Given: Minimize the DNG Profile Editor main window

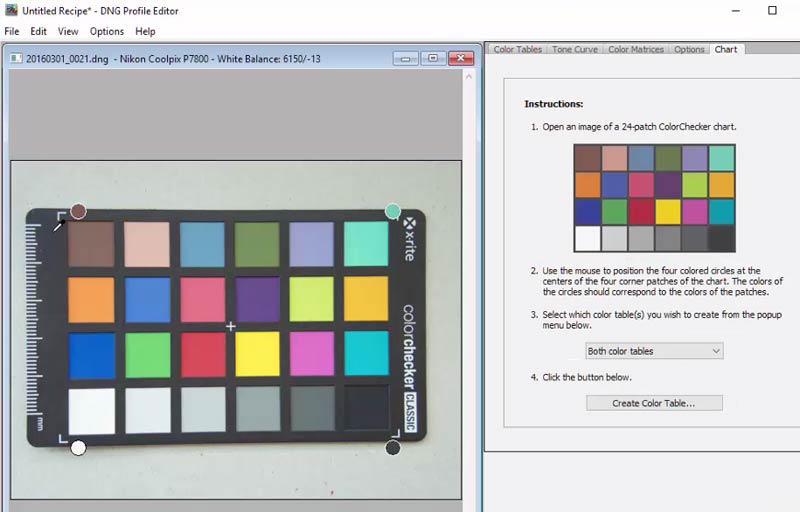Looking at the screenshot, I should (x=736, y=11).
